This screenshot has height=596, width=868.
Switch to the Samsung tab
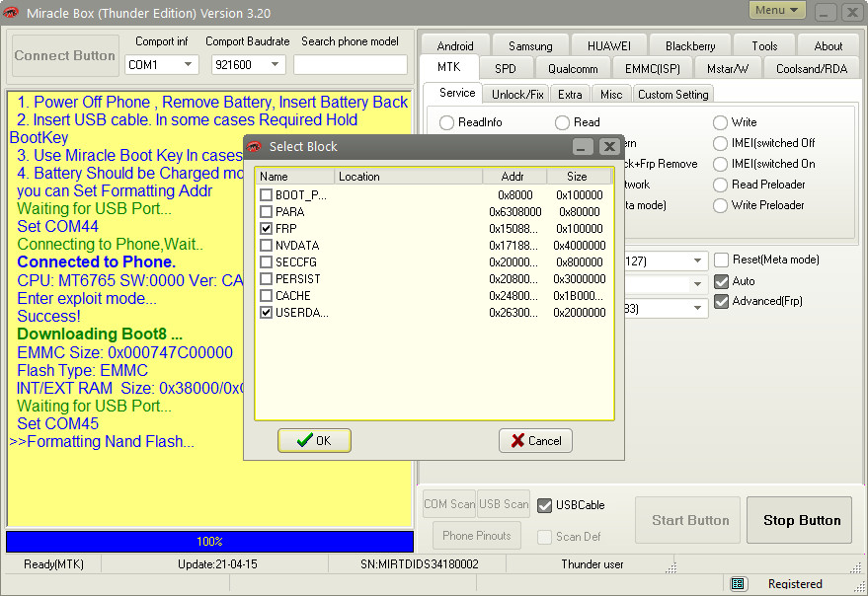(x=530, y=46)
